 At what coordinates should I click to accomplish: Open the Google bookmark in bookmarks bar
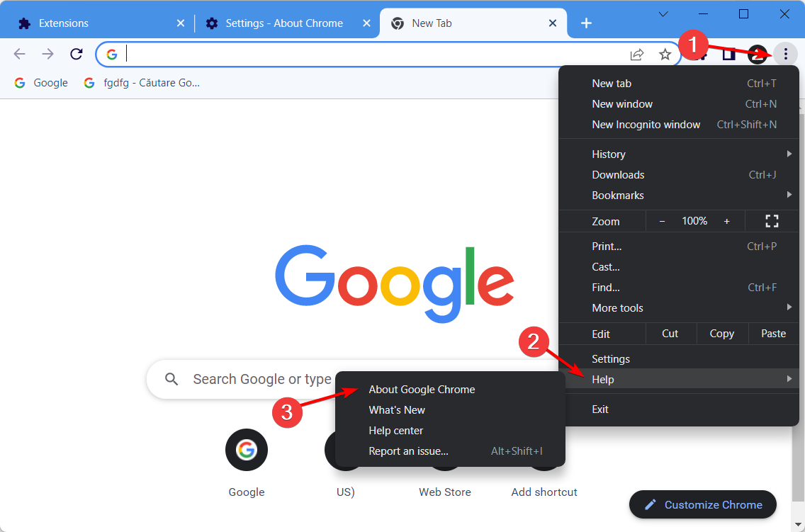click(41, 83)
